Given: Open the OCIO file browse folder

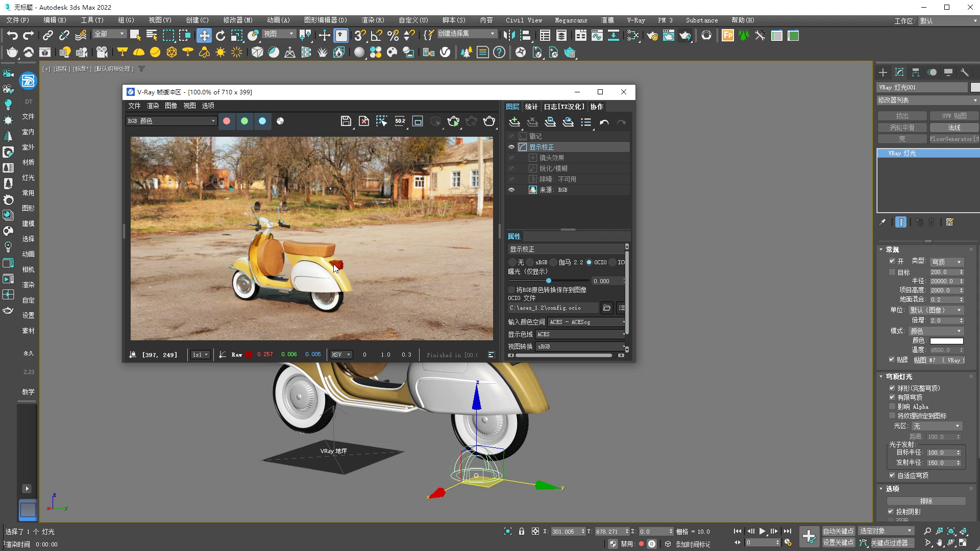Looking at the screenshot, I should pyautogui.click(x=606, y=308).
